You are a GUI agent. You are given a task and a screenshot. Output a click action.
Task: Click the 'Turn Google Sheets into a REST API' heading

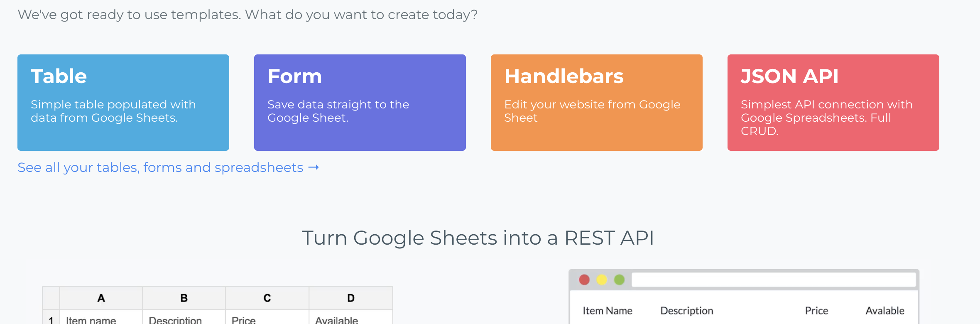tap(478, 238)
